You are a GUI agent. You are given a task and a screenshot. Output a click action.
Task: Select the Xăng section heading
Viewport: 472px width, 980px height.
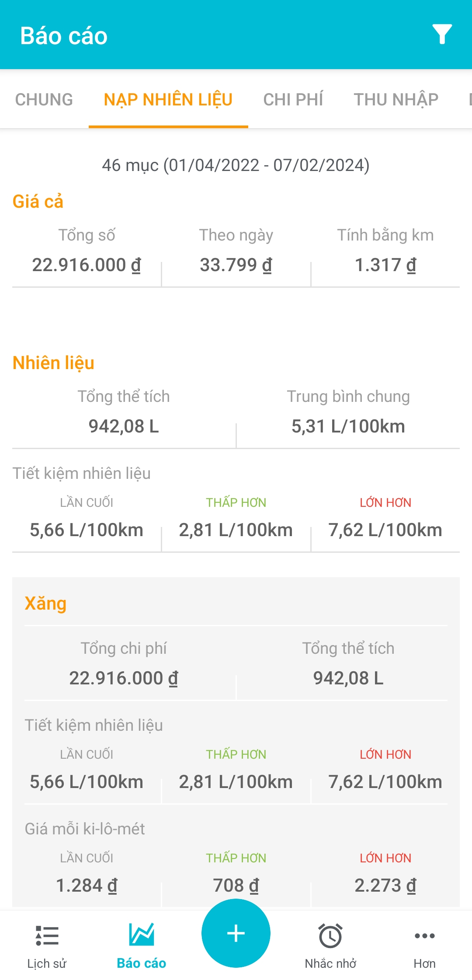coord(45,603)
